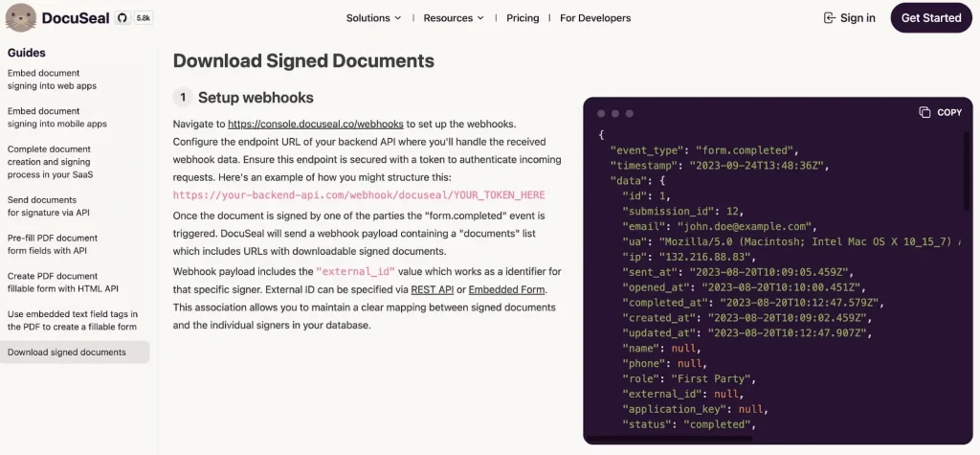This screenshot has height=455, width=980.
Task: Open Pre-fill PDF document form fields guide
Action: 53,244
